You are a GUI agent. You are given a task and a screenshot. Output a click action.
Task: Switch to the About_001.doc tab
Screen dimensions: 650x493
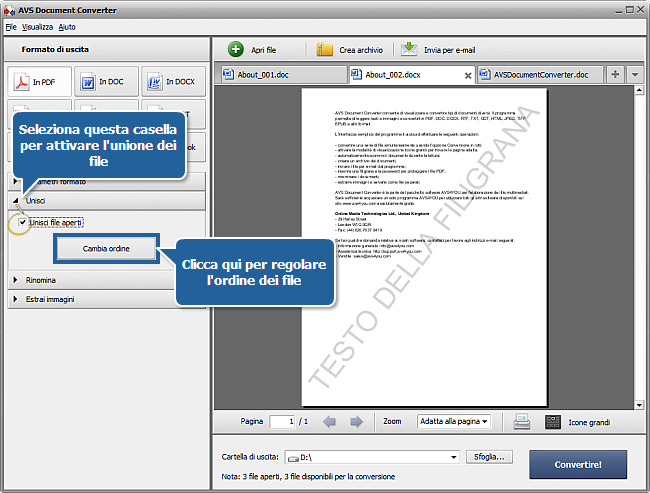[284, 75]
